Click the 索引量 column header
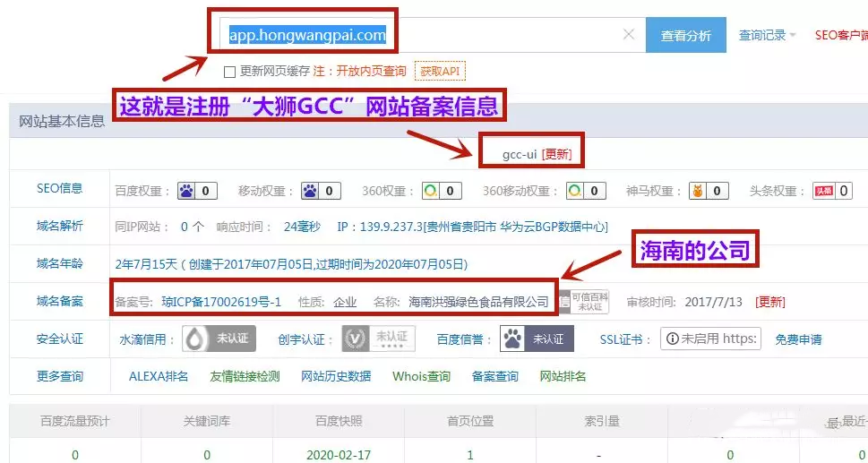 pos(602,422)
